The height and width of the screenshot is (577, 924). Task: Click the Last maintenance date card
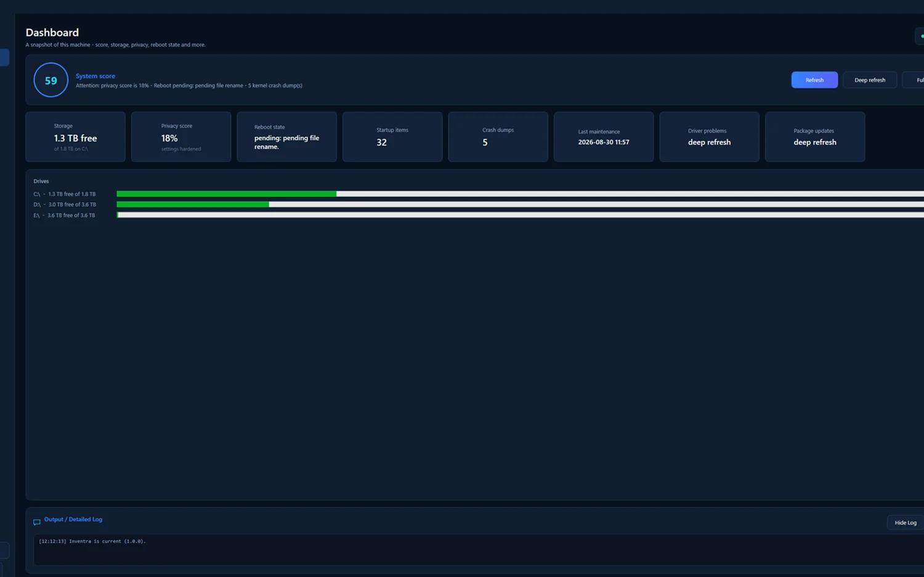604,137
